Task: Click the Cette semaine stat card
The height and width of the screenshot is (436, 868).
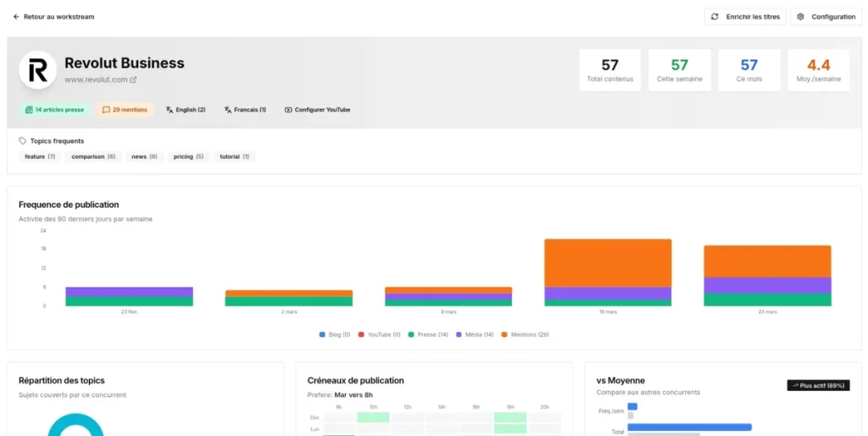Action: [680, 70]
